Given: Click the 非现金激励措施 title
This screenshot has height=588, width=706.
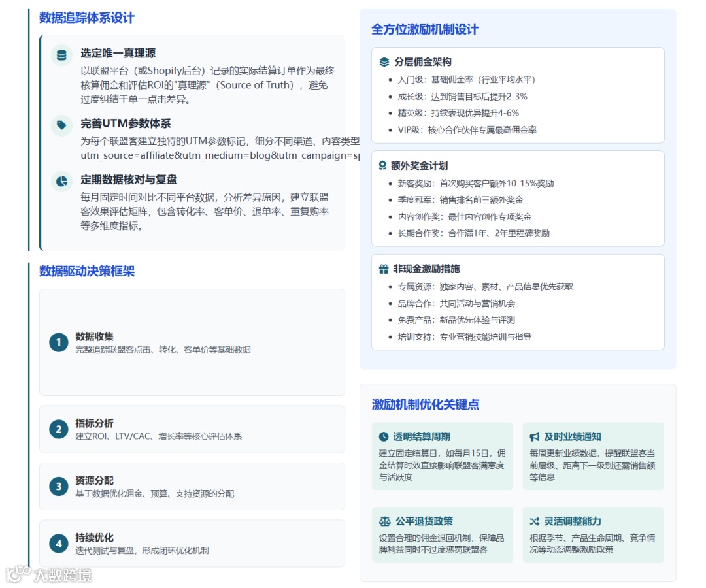Looking at the screenshot, I should tap(426, 269).
